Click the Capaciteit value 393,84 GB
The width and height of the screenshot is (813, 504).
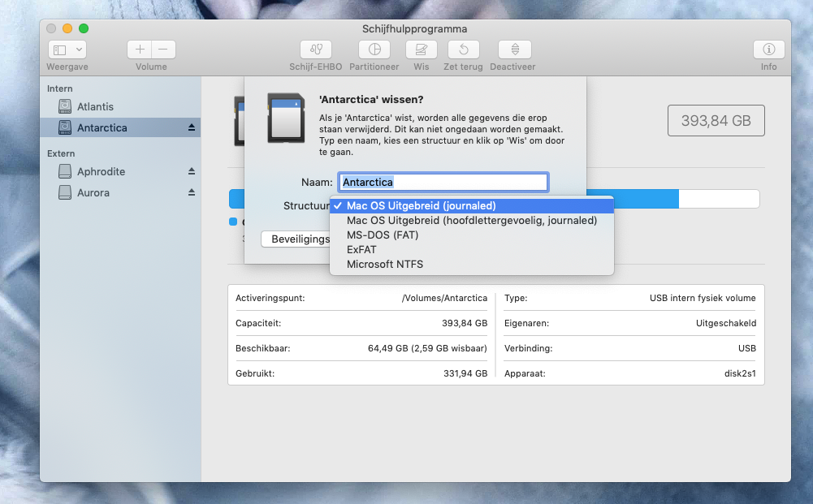pos(465,323)
